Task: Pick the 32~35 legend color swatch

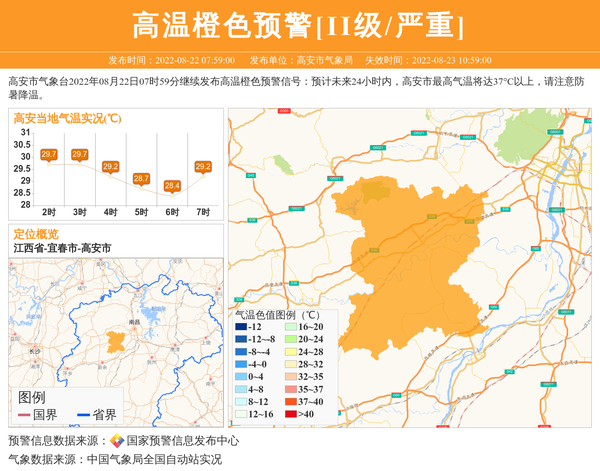Action: click(x=291, y=377)
